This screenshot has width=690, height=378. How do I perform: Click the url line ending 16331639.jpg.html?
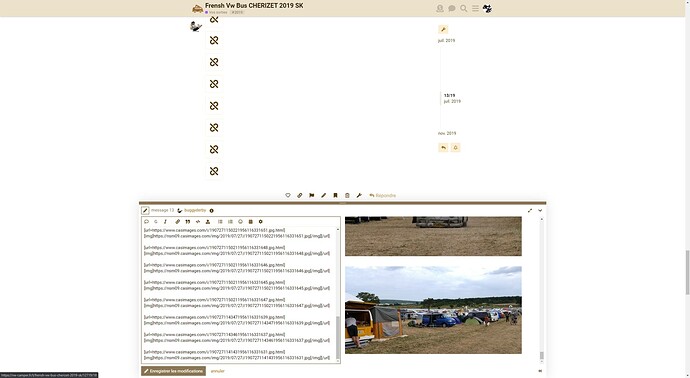click(x=214, y=317)
